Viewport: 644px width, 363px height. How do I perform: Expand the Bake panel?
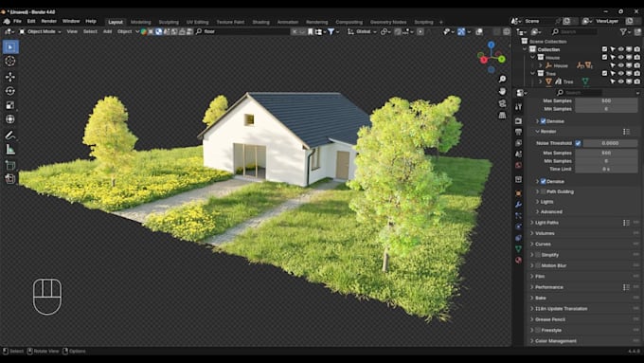point(540,298)
